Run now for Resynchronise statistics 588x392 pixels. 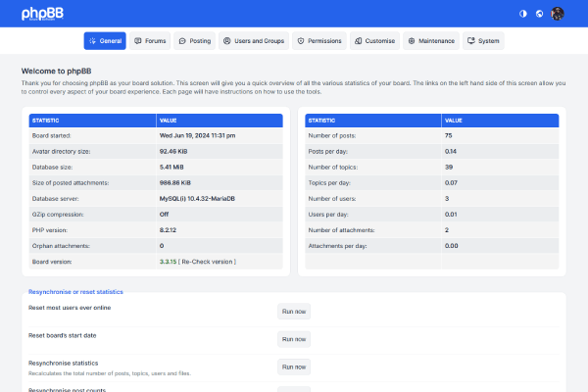pyautogui.click(x=294, y=367)
